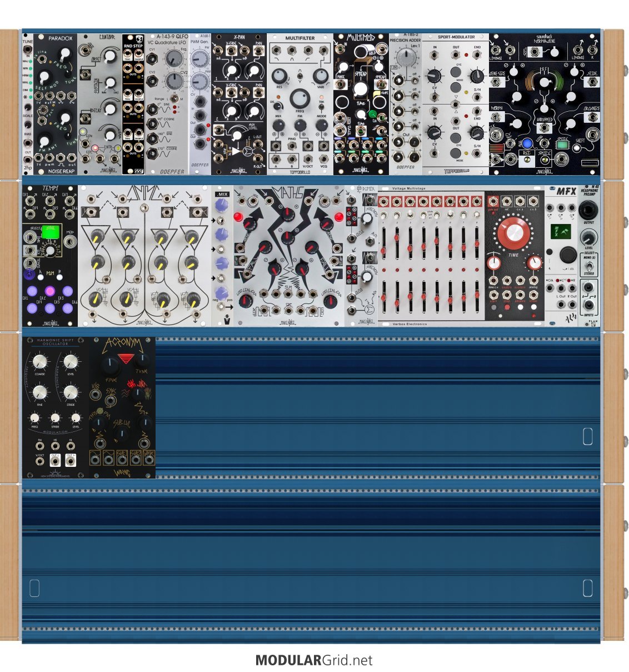
Task: Click the MODE knob on Multifilter
Action: point(321,125)
